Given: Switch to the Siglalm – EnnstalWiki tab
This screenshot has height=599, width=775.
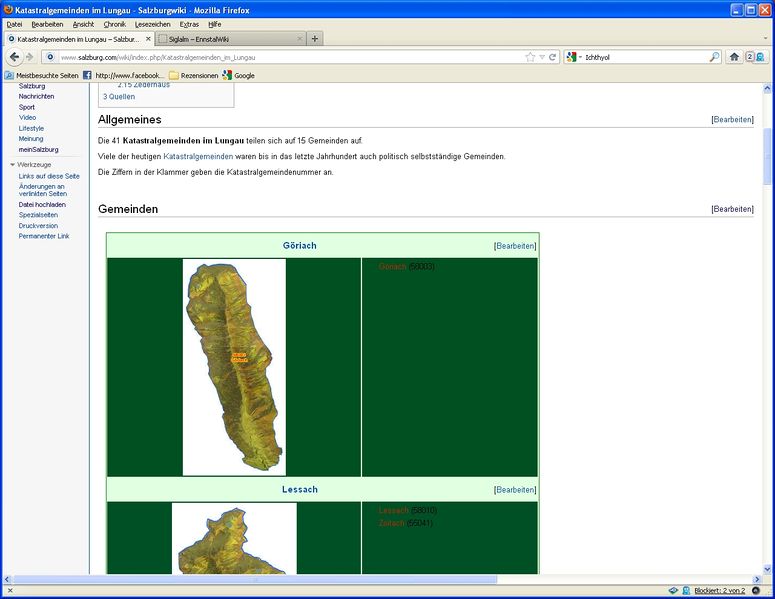Looking at the screenshot, I should pos(228,39).
